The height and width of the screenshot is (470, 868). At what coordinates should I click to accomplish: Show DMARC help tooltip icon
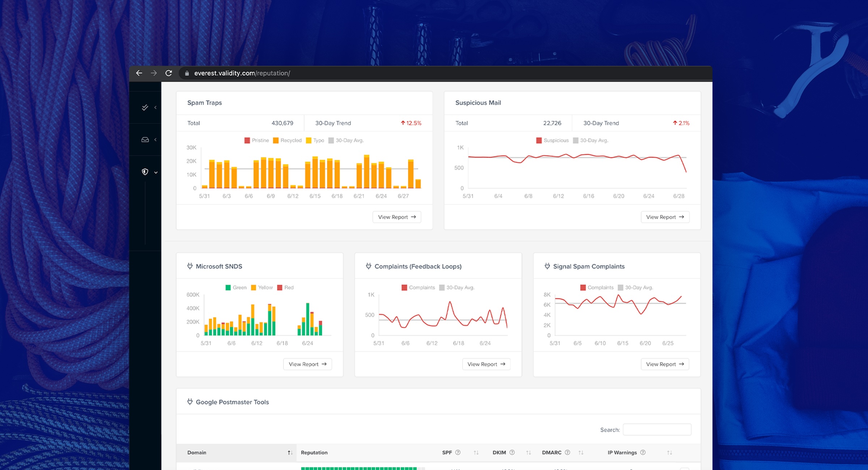pos(567,452)
